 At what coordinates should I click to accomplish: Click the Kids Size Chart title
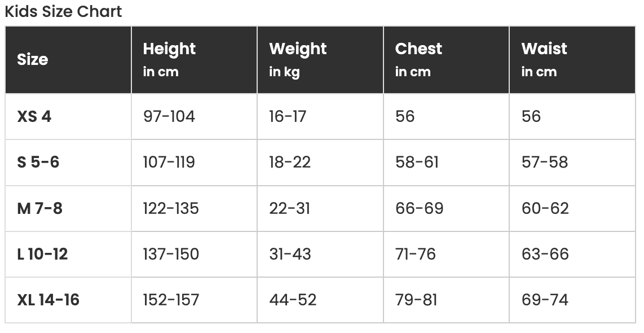pyautogui.click(x=63, y=11)
